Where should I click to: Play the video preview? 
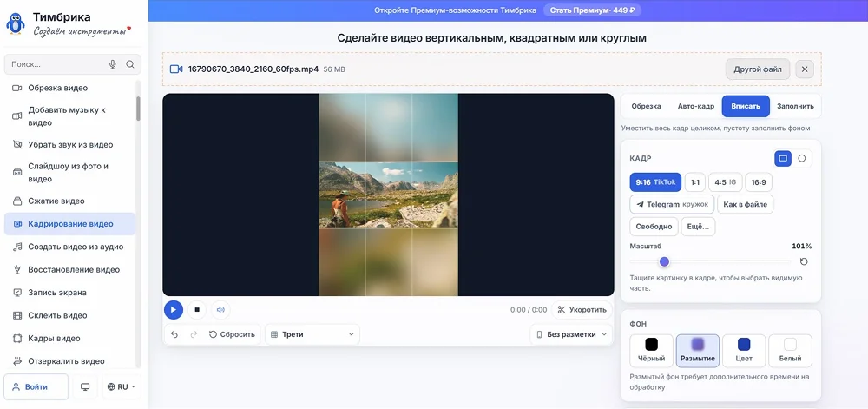(x=174, y=310)
